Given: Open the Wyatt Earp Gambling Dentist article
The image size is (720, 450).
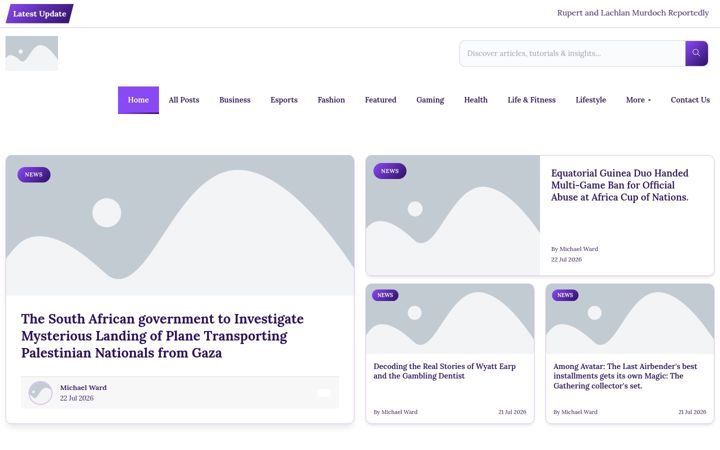Looking at the screenshot, I should coord(444,371).
